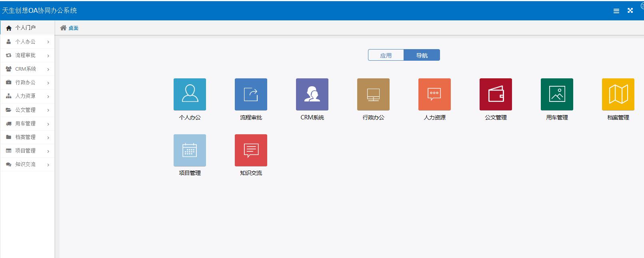Click the list icon beside sidebar 项目管理
The image size is (644, 258).
[x=8, y=151]
